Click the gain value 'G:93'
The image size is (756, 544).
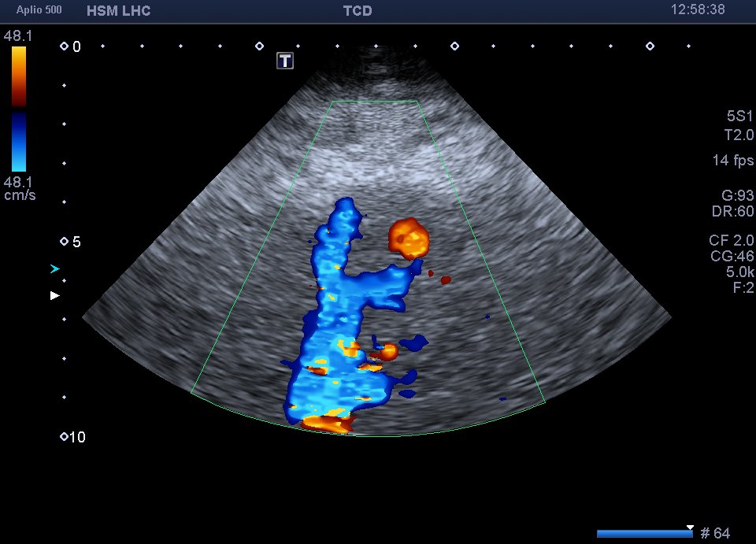[x=737, y=195]
